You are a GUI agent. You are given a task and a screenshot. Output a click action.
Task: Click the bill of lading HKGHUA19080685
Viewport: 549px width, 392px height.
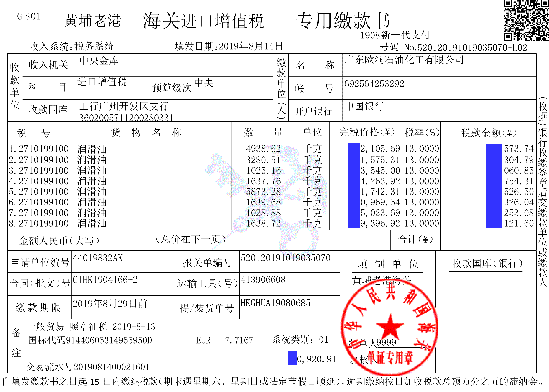coord(275,303)
